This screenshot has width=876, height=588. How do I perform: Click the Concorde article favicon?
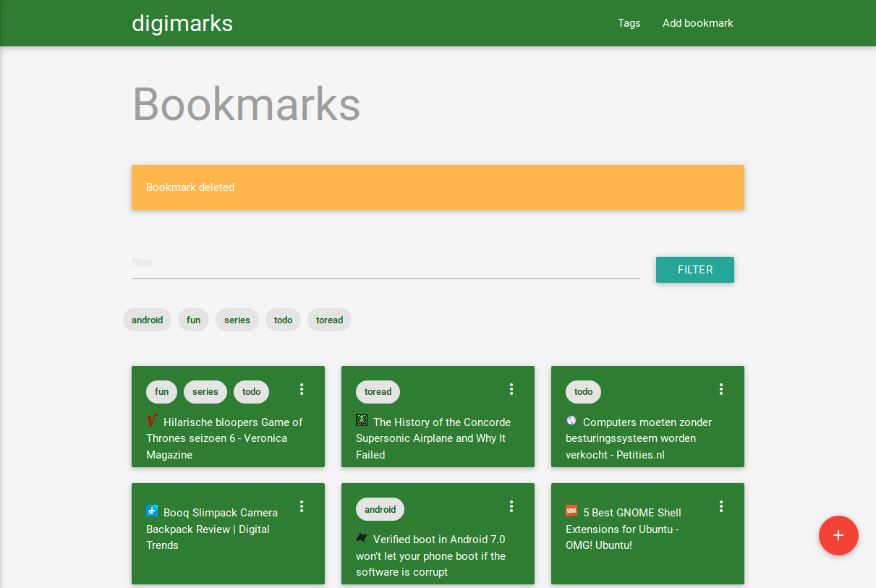tap(361, 419)
